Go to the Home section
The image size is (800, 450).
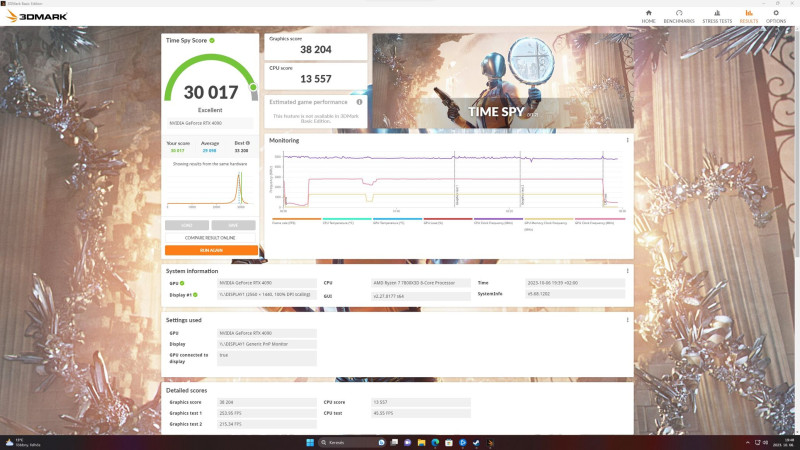[x=648, y=16]
